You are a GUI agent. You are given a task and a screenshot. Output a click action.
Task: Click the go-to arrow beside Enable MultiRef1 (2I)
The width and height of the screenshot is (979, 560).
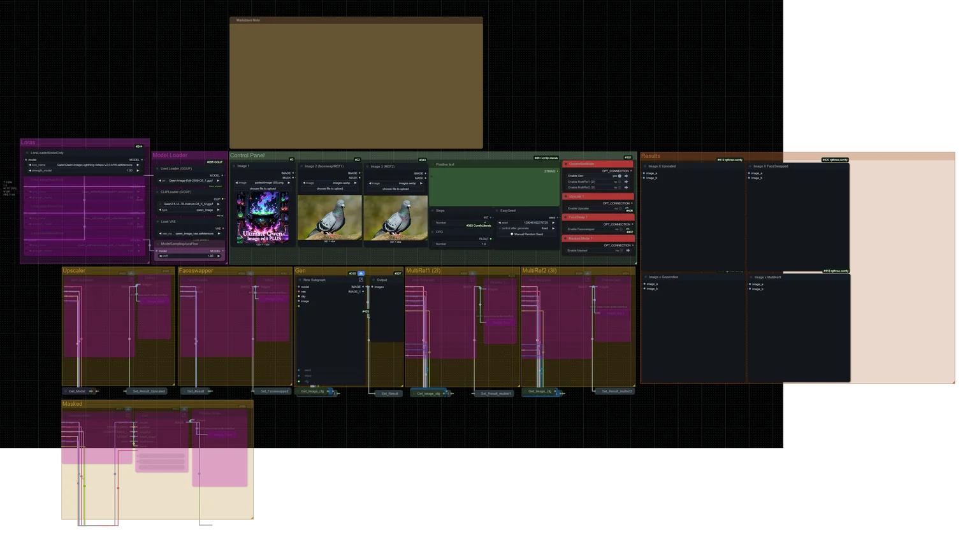[627, 182]
